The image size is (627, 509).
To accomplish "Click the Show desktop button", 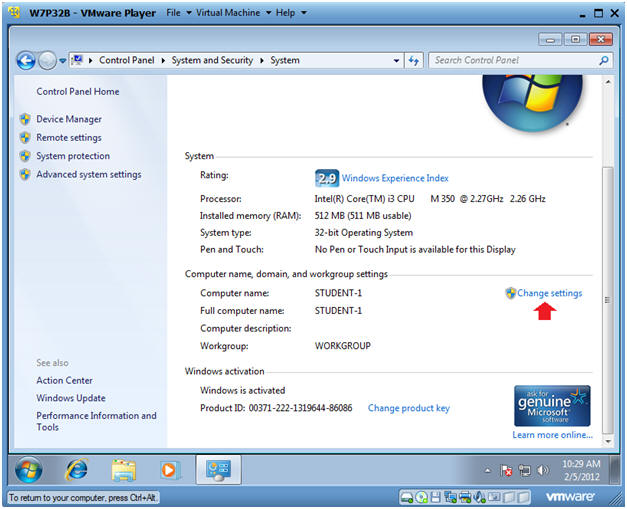I will click(x=615, y=470).
